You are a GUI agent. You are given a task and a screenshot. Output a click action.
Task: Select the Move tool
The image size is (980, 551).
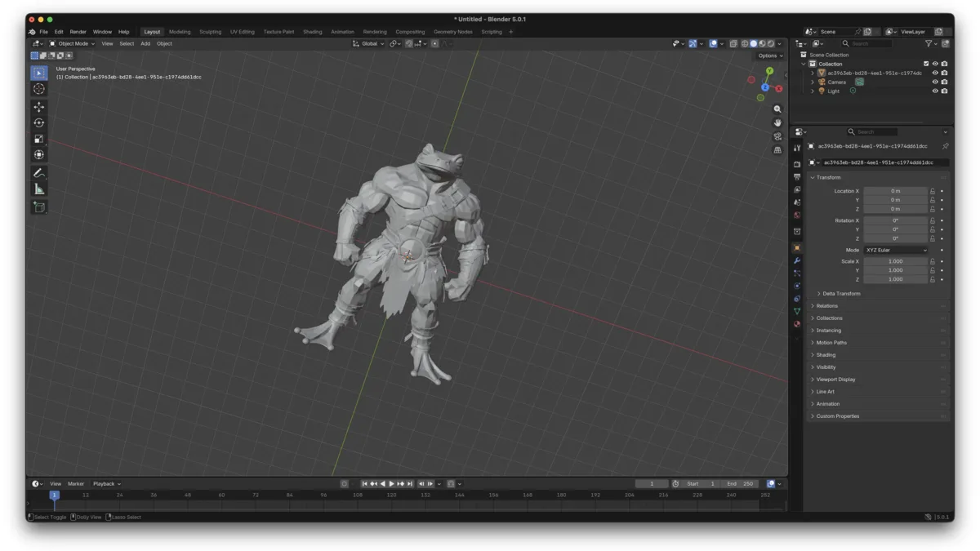click(39, 107)
